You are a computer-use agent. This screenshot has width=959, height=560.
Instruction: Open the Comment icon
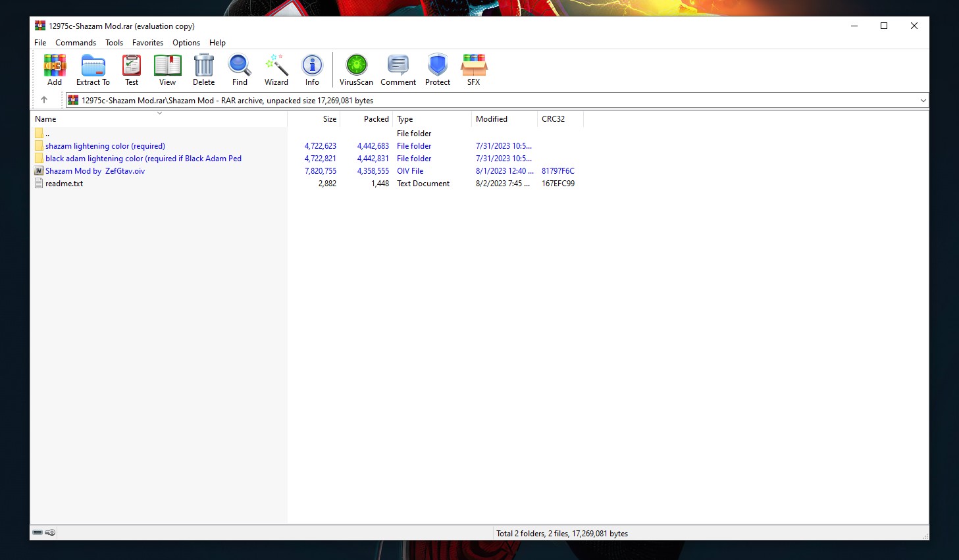pos(398,69)
